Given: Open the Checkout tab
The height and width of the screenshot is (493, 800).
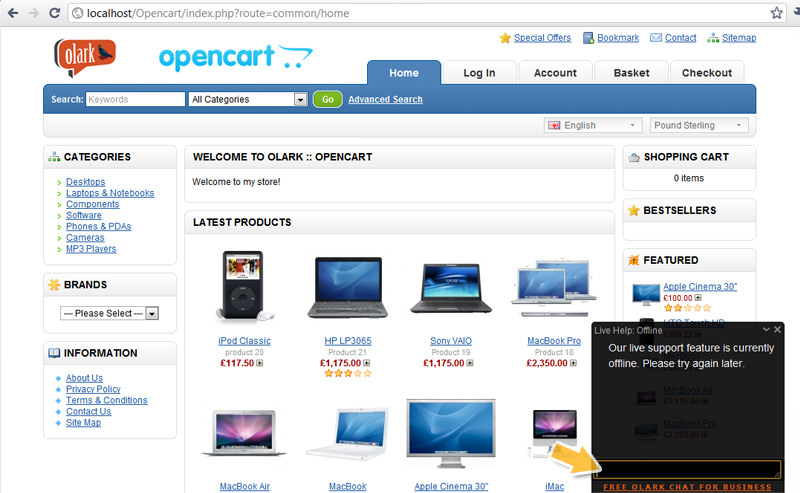Looking at the screenshot, I should click(x=707, y=73).
